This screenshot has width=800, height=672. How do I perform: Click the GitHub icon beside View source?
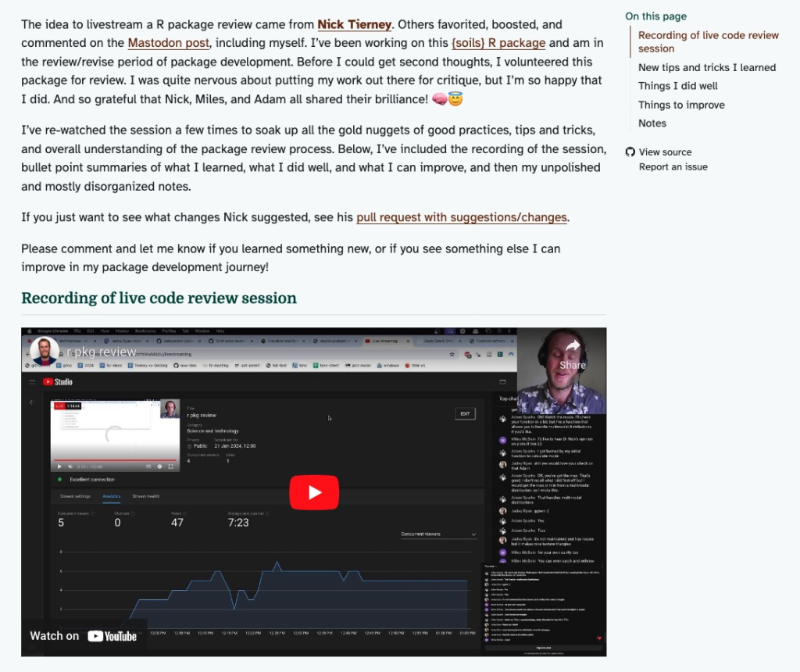[630, 152]
